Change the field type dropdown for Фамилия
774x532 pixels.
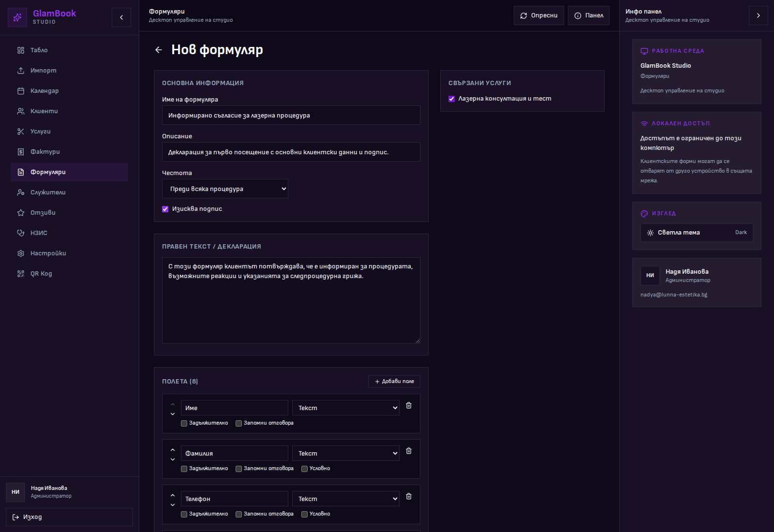pos(345,453)
